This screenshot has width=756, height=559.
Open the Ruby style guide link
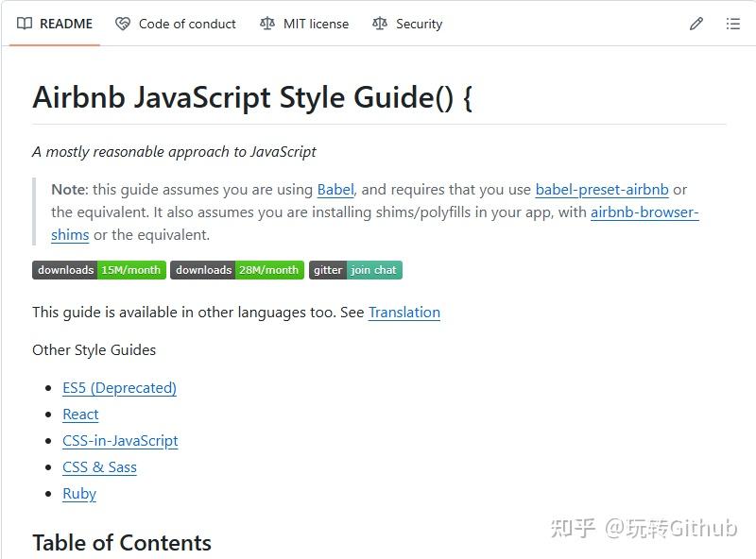pyautogui.click(x=79, y=494)
